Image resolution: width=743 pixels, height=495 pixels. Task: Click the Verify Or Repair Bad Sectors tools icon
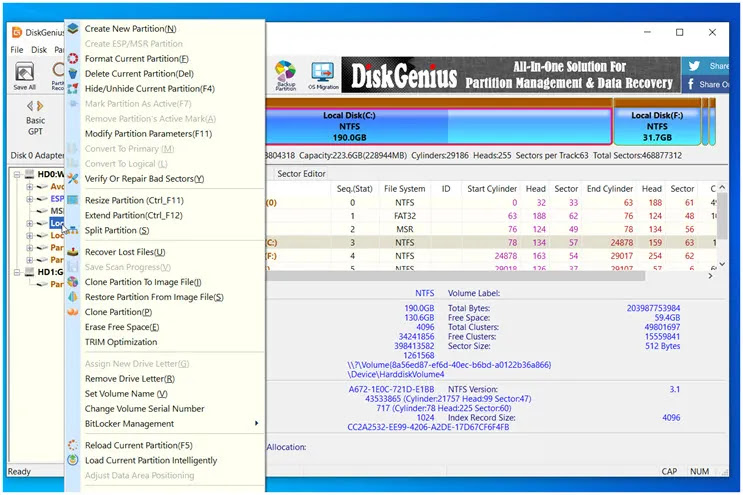72,179
